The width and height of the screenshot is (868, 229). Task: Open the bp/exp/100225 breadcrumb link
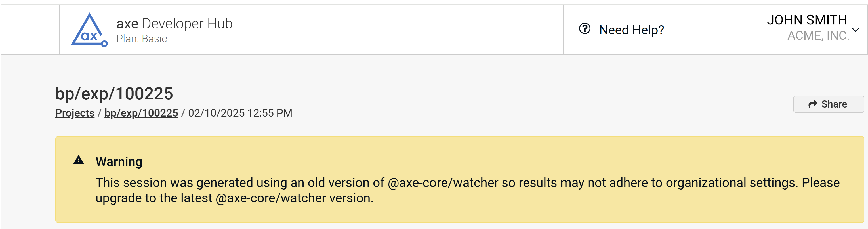141,113
